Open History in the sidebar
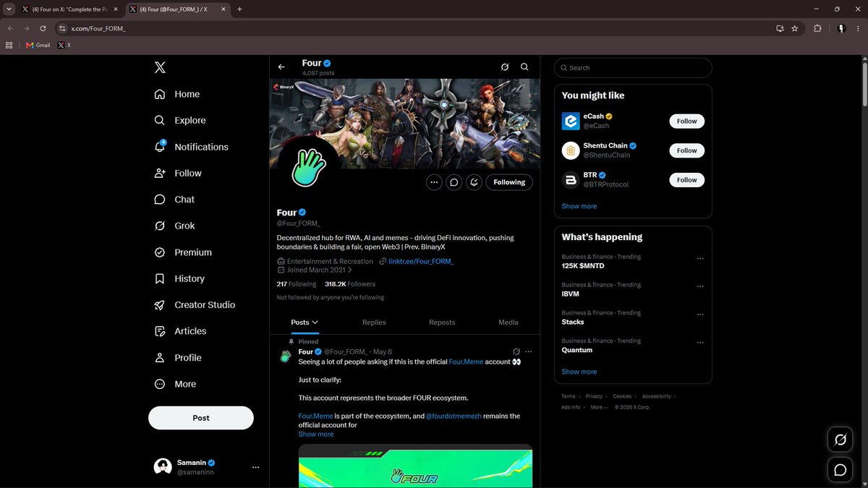Screen dimensions: 868x488 click(179, 278)
